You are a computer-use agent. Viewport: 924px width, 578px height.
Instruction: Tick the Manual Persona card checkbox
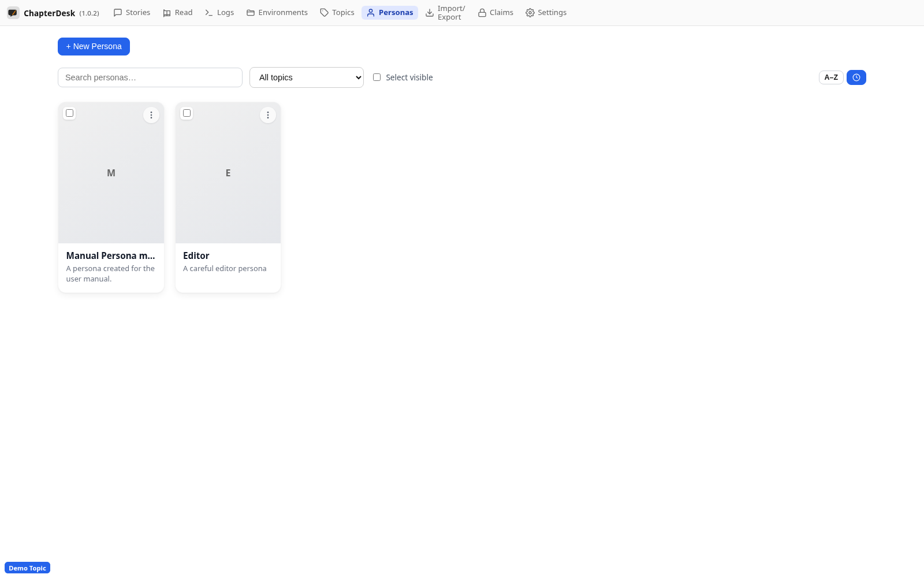70,113
